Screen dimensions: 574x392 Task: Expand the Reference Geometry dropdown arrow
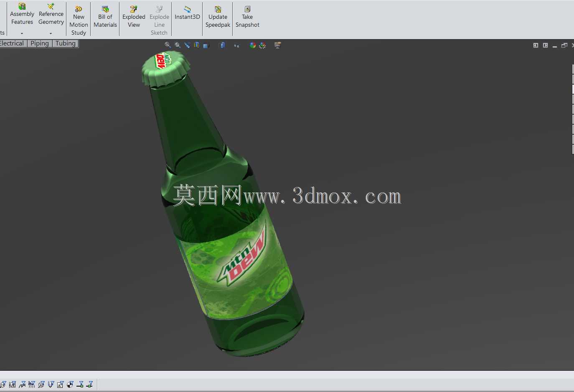pyautogui.click(x=51, y=33)
